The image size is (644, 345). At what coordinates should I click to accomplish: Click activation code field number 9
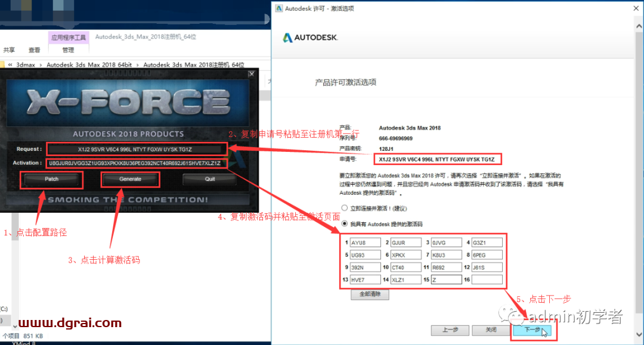tap(365, 268)
